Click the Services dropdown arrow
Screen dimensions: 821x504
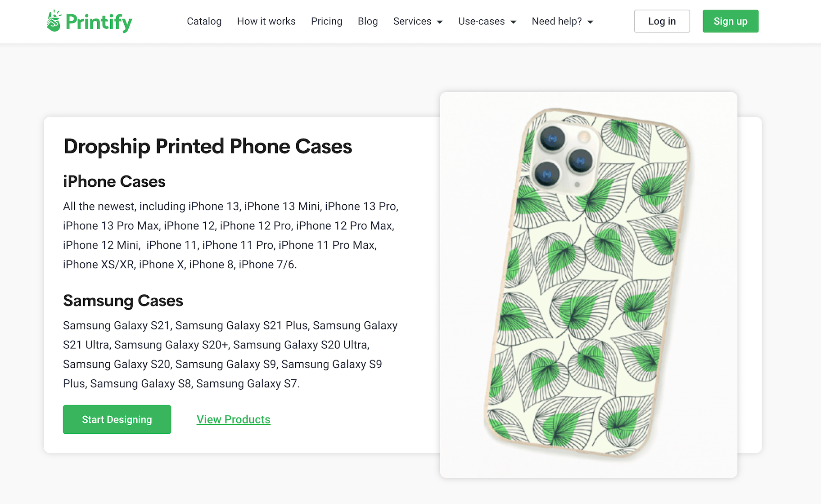pyautogui.click(x=440, y=22)
